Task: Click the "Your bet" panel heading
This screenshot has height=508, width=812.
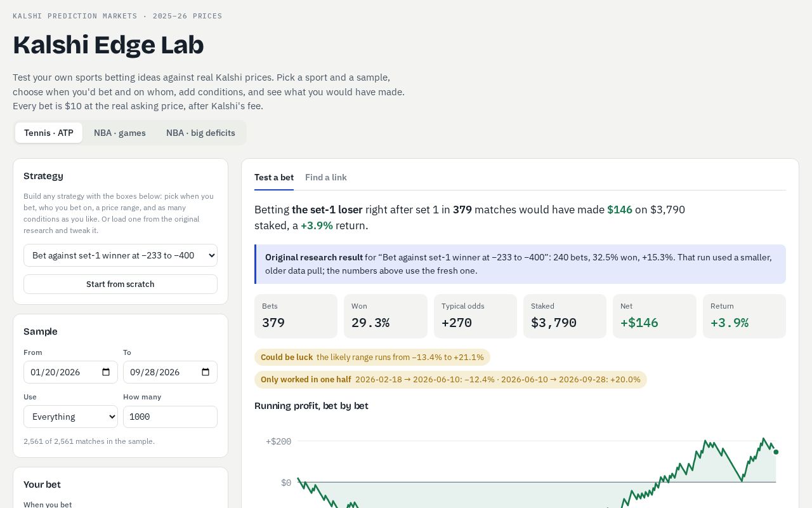Action: (x=43, y=485)
